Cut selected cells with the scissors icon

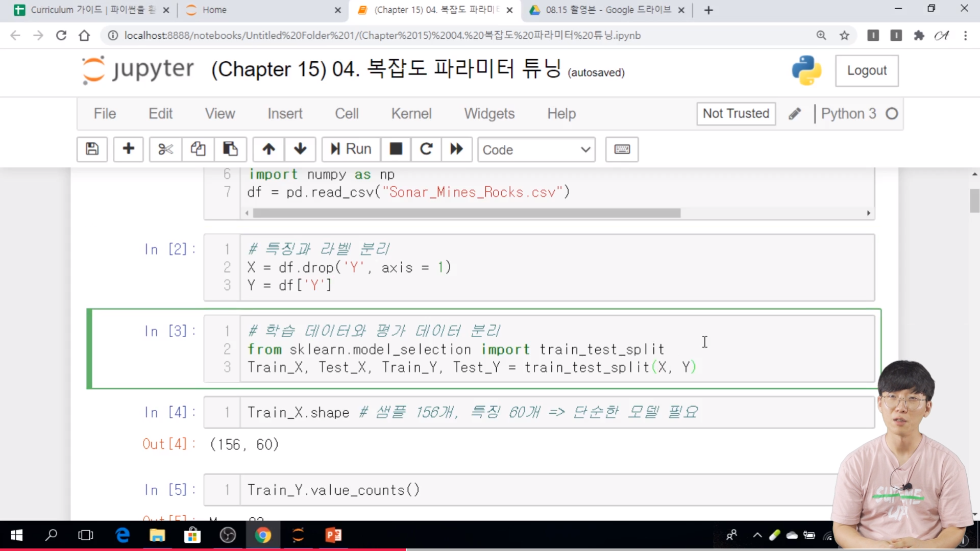tap(165, 149)
